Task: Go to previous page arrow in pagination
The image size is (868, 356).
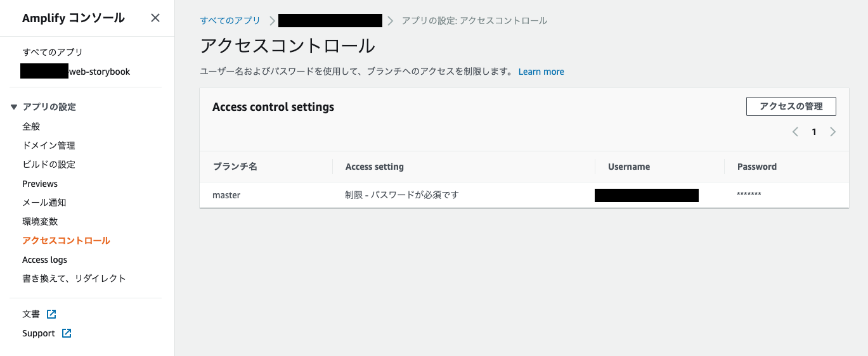Action: (795, 132)
